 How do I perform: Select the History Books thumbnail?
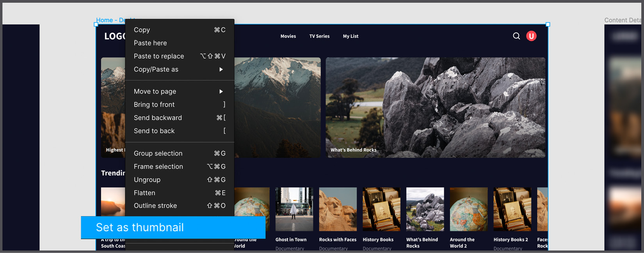click(x=381, y=209)
